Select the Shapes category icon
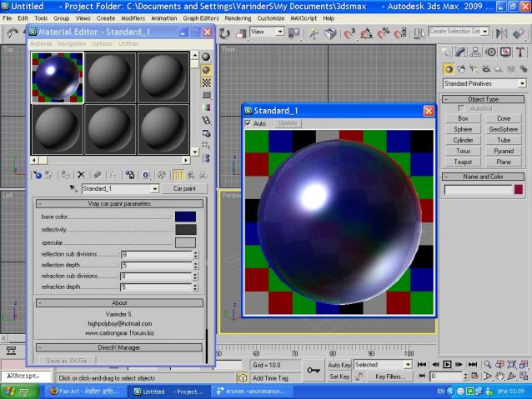Viewport: 532px width, 399px height. coord(461,69)
